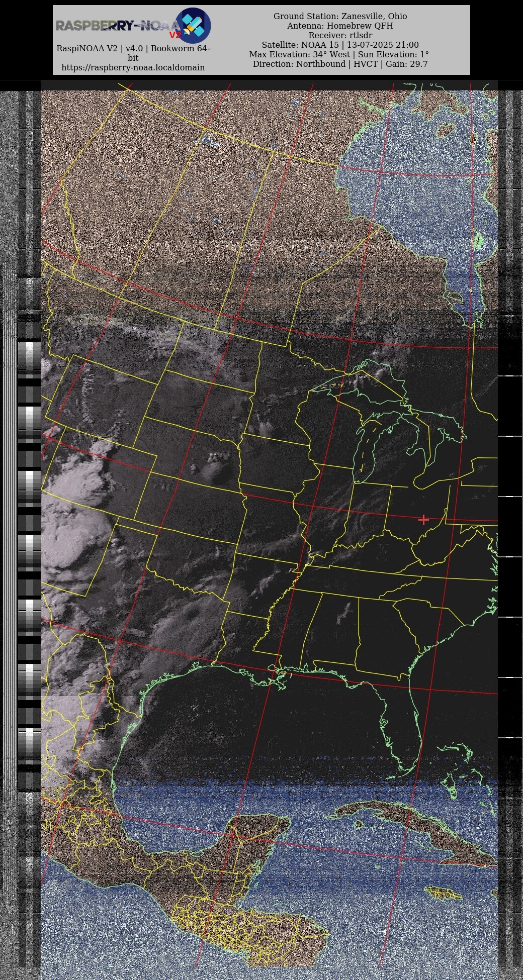Select the island of Jamaica
This screenshot has height=980, width=523.
coord(444,894)
